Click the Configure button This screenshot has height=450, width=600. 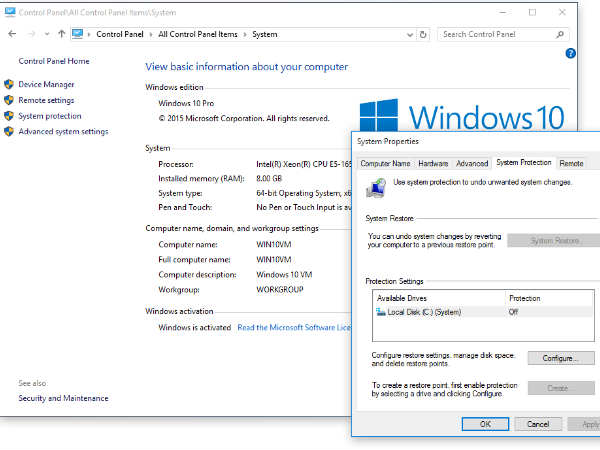pos(561,358)
